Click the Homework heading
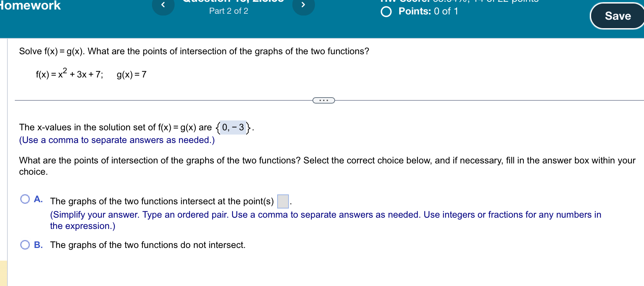644x286 pixels. click(x=30, y=6)
